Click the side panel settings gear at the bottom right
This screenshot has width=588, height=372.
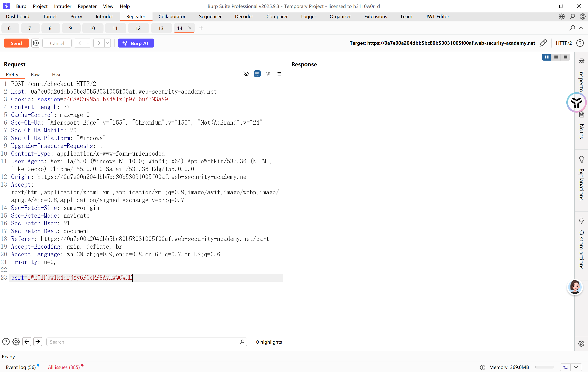[581, 343]
